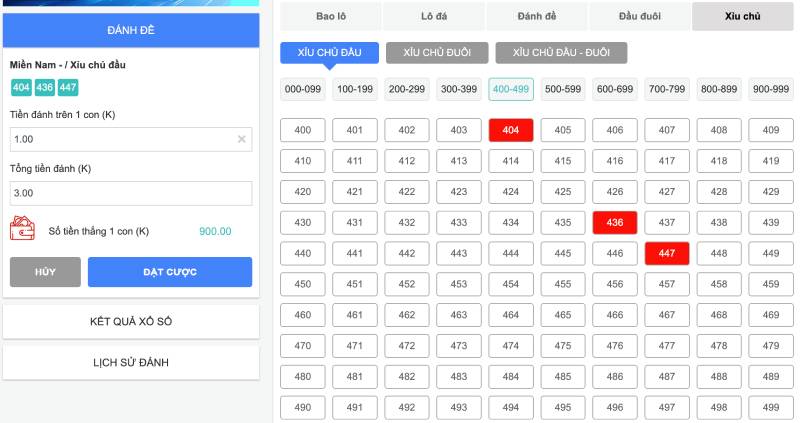The image size is (800, 423).
Task: Switch to the 000-099 number range
Action: (x=303, y=89)
